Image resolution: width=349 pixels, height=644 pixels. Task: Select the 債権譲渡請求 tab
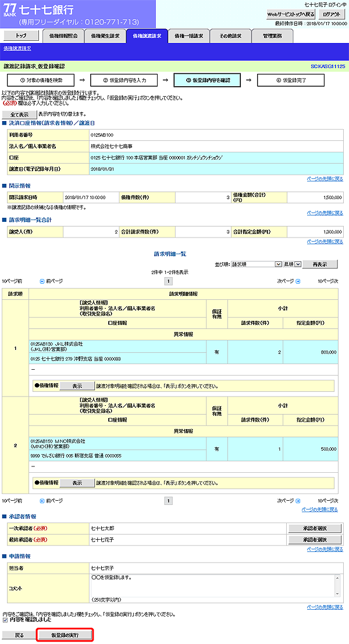click(147, 36)
